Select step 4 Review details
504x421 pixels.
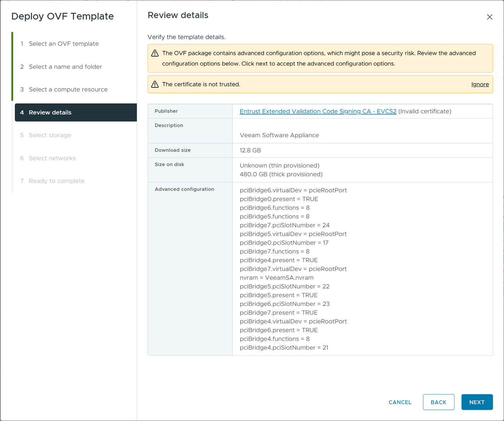50,112
